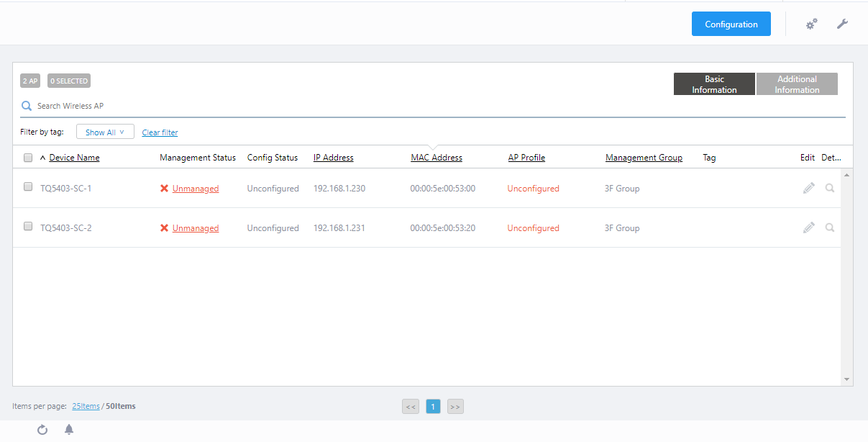Select all devices header checkbox
Screen dimensions: 868x442
click(28, 158)
